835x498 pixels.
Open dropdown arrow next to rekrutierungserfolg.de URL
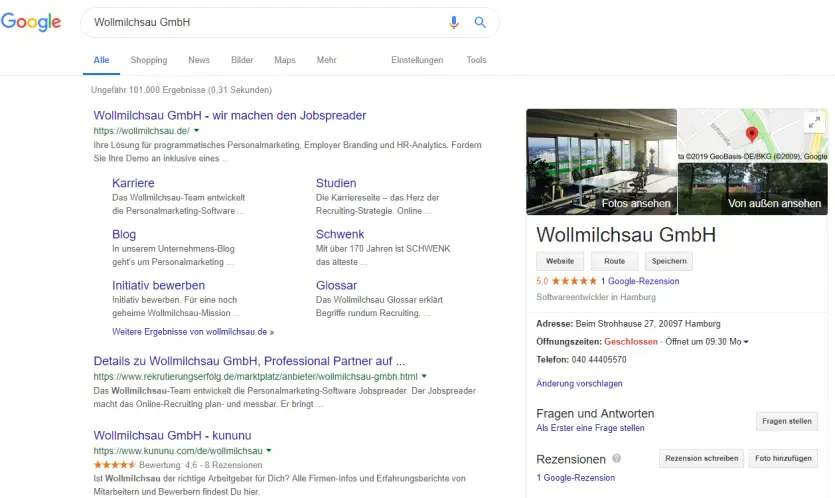424,376
